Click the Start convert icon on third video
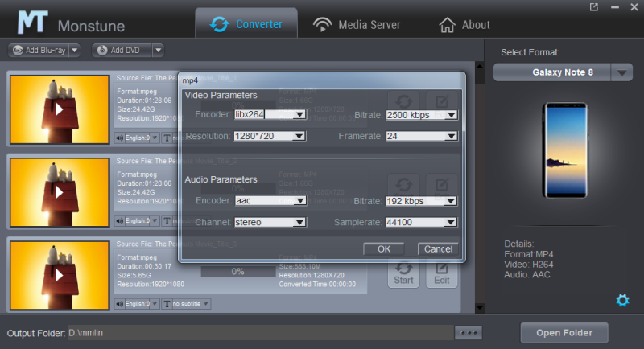 (404, 273)
